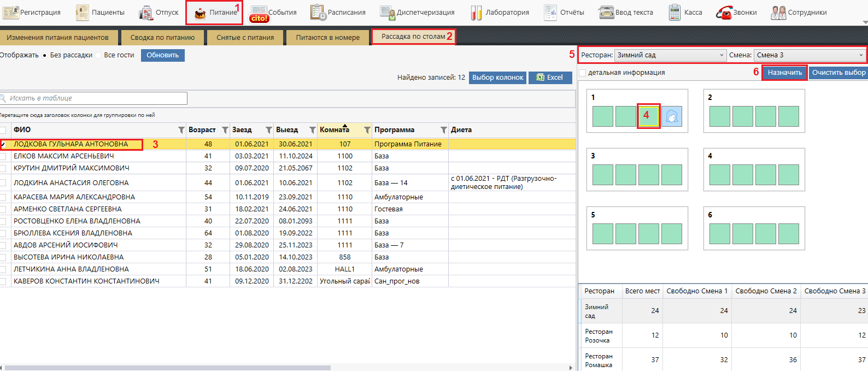
Task: Select the Без рассадки radio option
Action: tap(45, 55)
